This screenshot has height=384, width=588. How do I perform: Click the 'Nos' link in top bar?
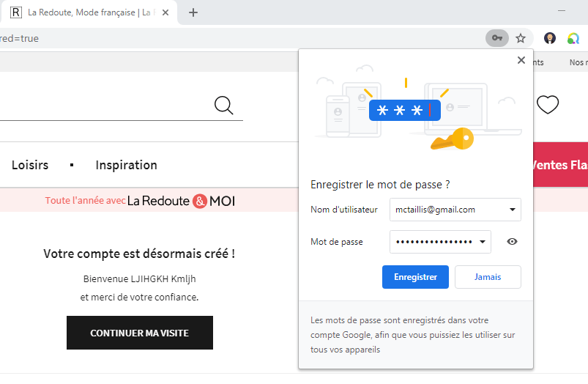578,62
